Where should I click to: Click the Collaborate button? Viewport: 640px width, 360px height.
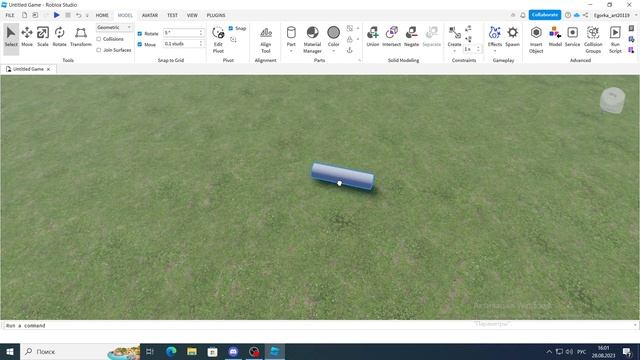click(545, 15)
